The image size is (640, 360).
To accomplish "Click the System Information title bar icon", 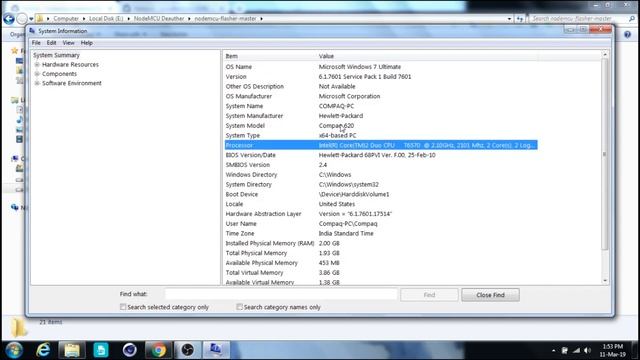I will point(32,31).
